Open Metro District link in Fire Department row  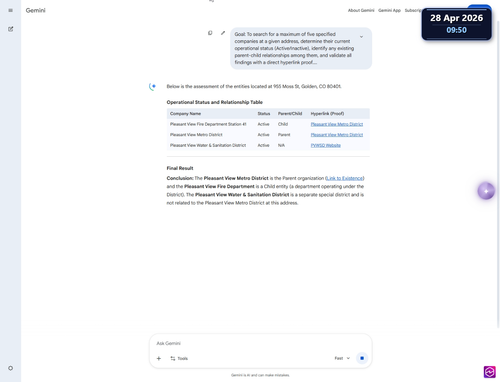(x=337, y=124)
